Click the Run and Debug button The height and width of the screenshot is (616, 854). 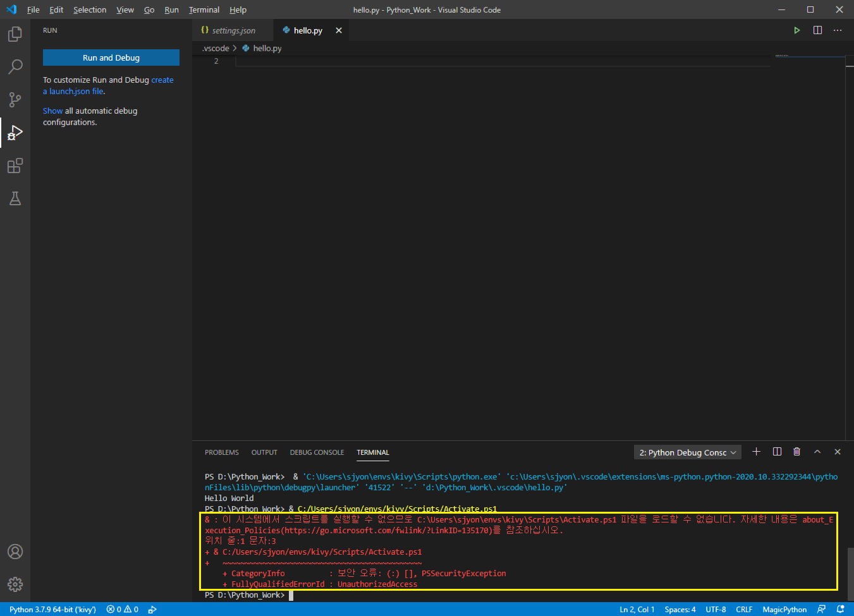point(111,57)
